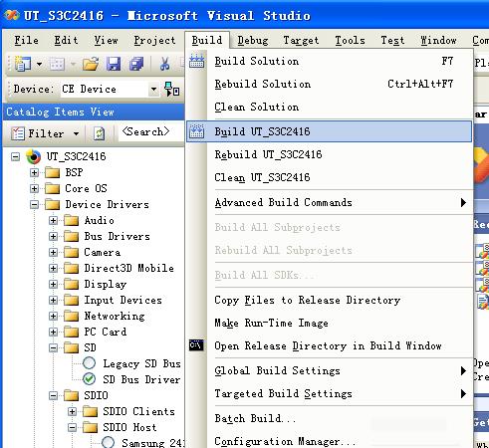Choose Batch Build menu entry
Screen dimensions: 489x448
pyautogui.click(x=330, y=418)
